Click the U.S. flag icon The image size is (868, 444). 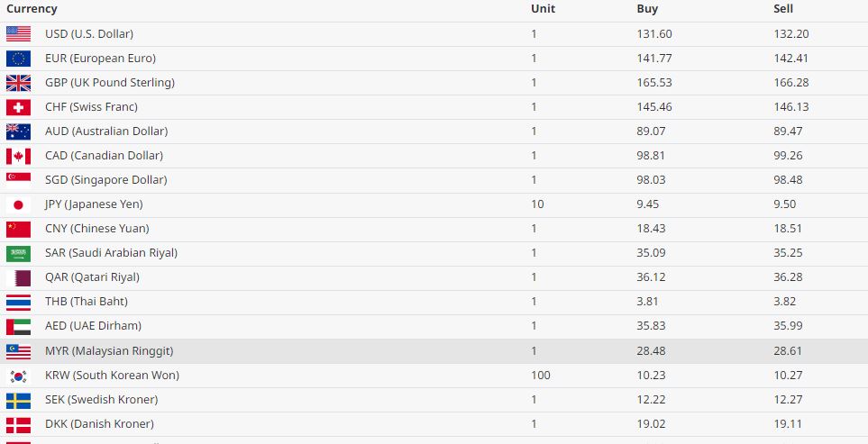click(x=18, y=34)
